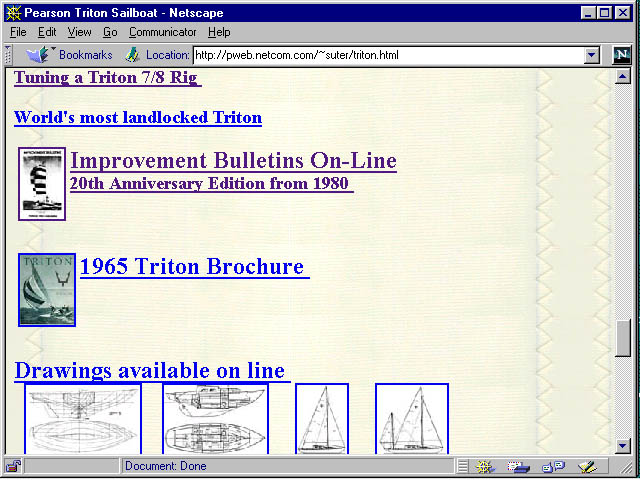Open the File menu
640x480 pixels.
[x=18, y=32]
